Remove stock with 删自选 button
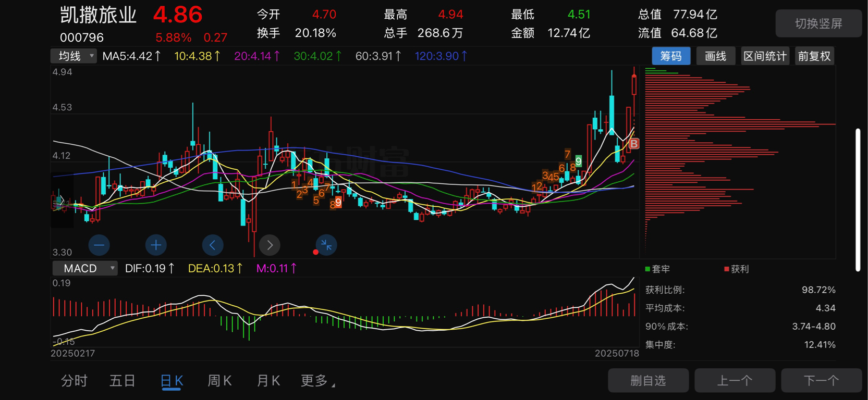 point(649,381)
